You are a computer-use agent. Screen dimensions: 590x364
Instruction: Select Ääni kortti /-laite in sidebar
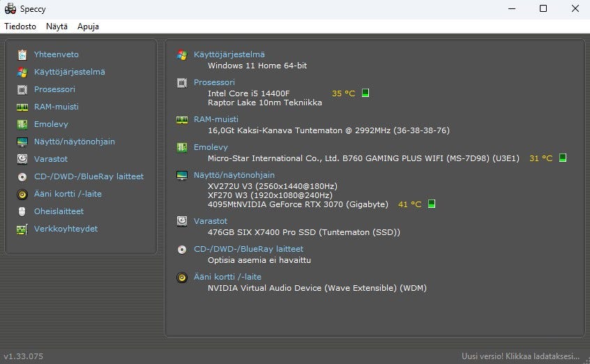tap(68, 194)
